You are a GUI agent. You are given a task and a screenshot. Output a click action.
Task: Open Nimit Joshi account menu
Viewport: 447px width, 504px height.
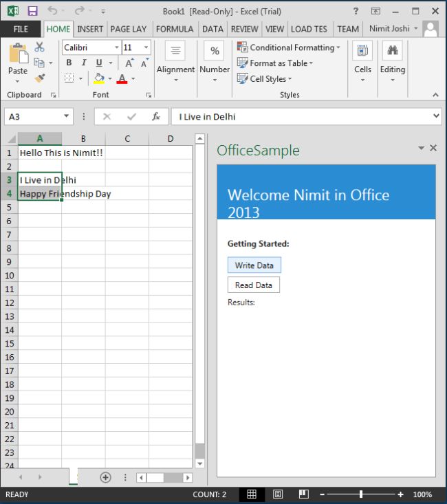click(x=393, y=29)
